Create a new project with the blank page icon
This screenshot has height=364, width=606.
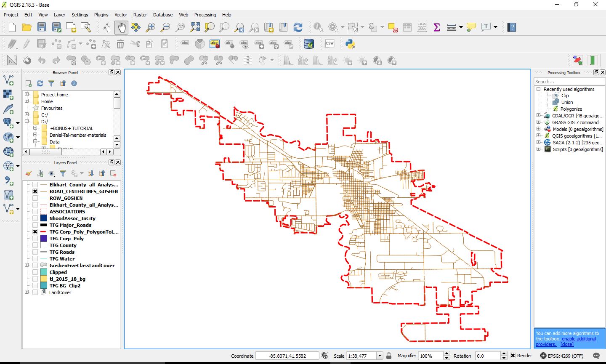click(x=12, y=27)
